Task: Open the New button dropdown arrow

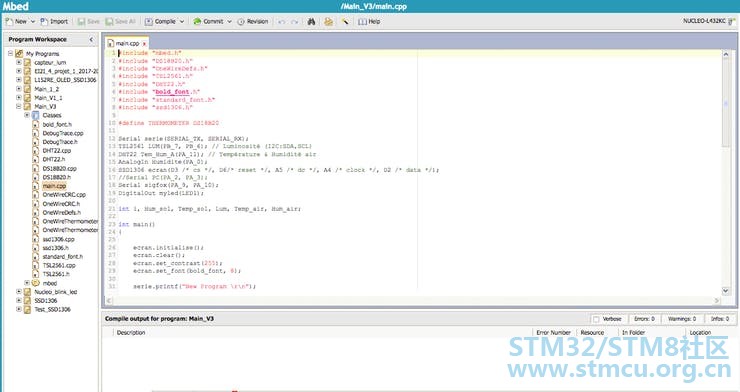Action: 33,22
